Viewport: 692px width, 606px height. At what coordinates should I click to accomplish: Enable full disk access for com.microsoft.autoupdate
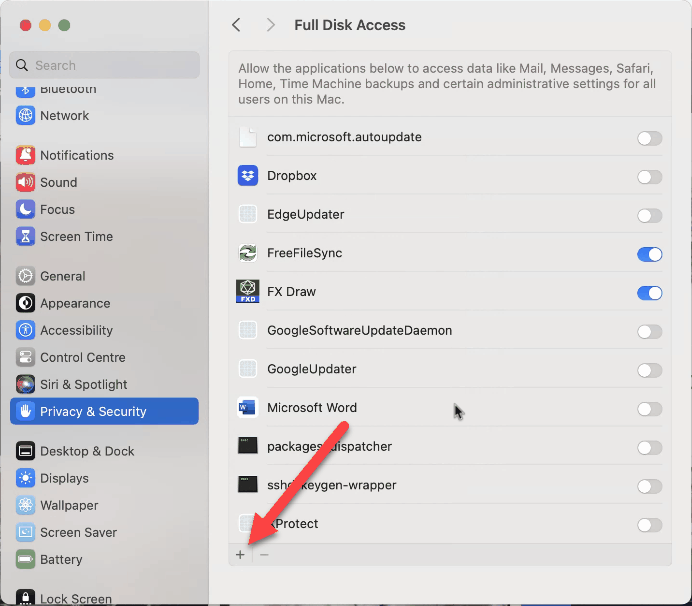coord(649,138)
